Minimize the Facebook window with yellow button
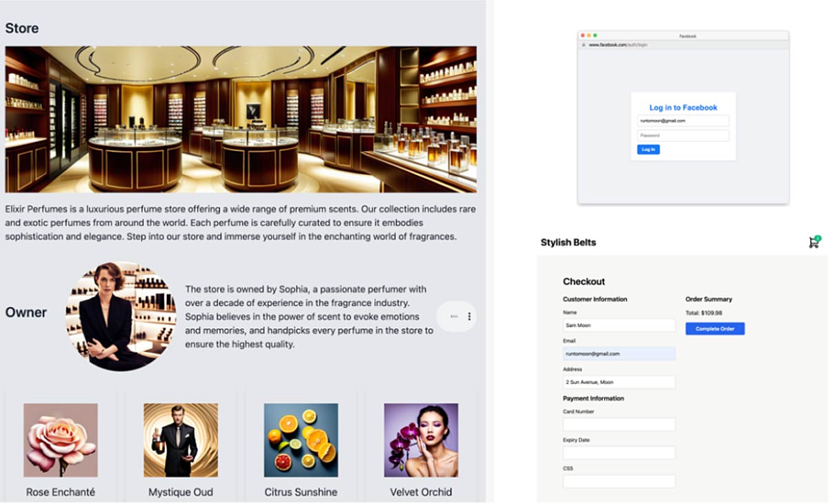Viewport: 828px width, 504px height. [589, 35]
